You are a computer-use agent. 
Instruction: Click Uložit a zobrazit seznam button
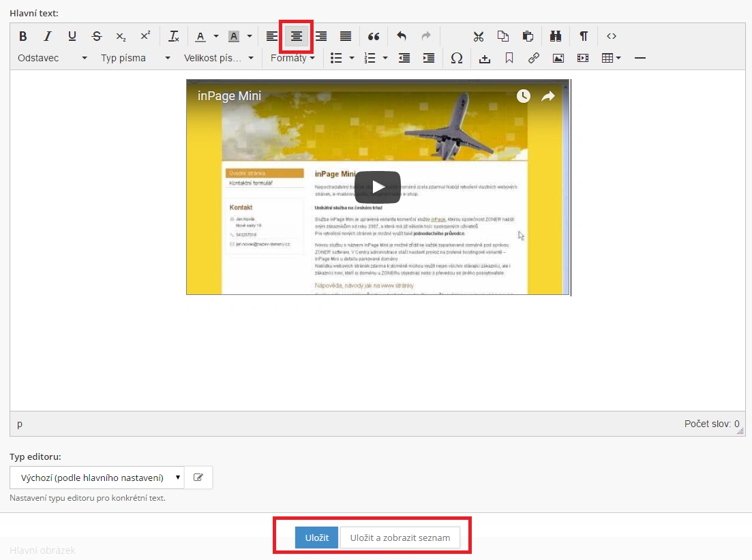pyautogui.click(x=400, y=538)
